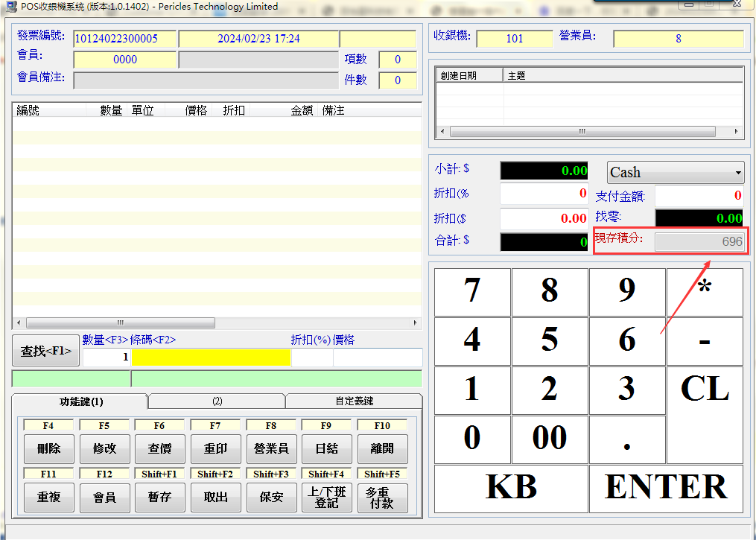Tap keypad digit 1
Viewport: 756px width, 540px height.
pyautogui.click(x=472, y=390)
